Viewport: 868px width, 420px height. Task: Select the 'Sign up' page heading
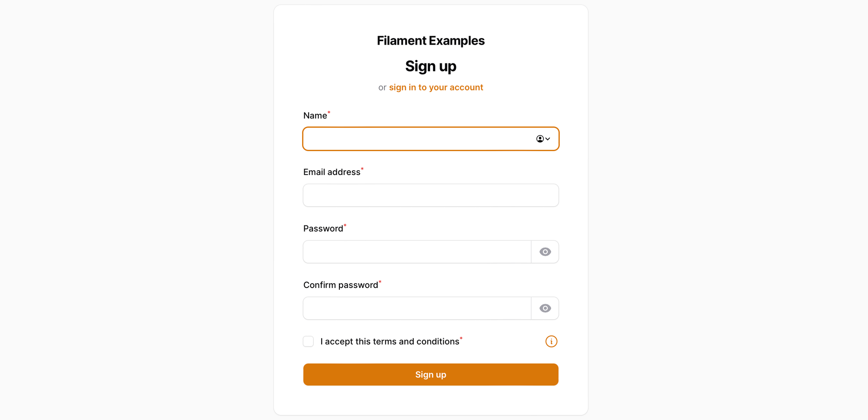pyautogui.click(x=431, y=66)
